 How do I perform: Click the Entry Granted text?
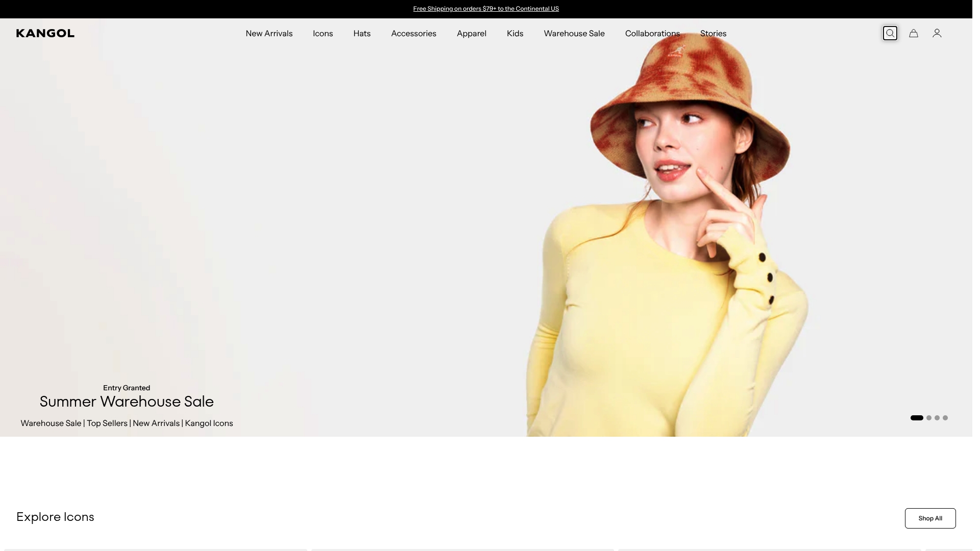127,388
